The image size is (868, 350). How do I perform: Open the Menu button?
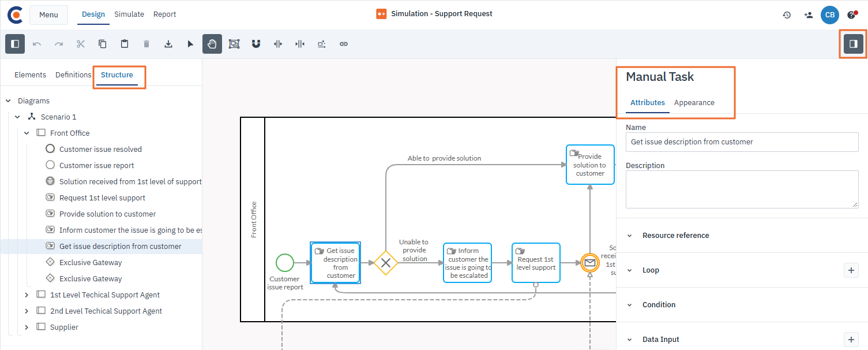(48, 15)
